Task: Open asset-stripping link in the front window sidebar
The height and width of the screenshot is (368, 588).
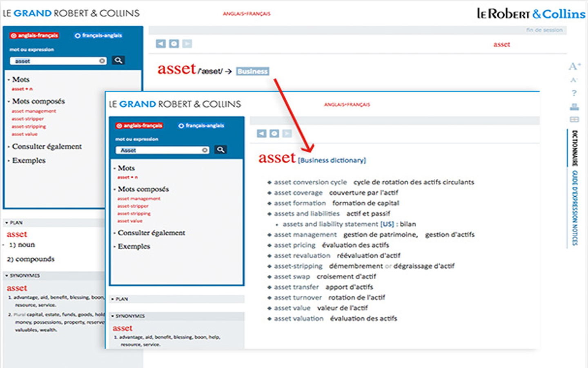Action: [134, 213]
